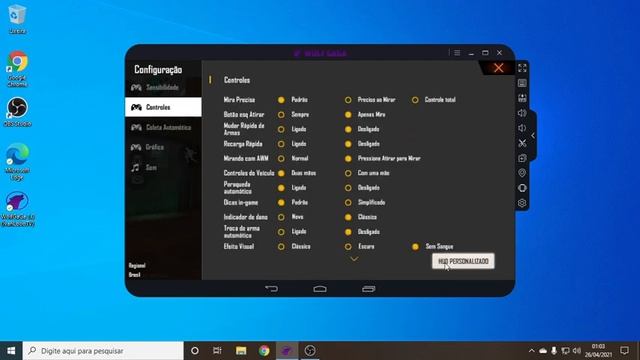Collapse the emulator side toolbar arrow
Image resolution: width=640 pixels, height=360 pixels.
[x=533, y=136]
